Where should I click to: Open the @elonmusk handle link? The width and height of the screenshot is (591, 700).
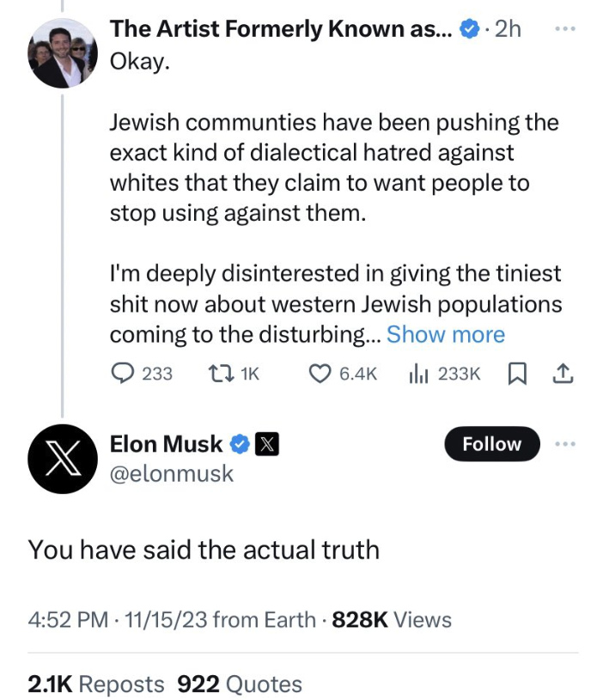172,473
